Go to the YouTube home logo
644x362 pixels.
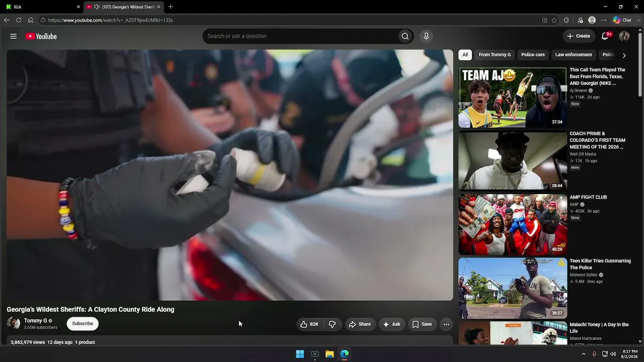point(41,36)
